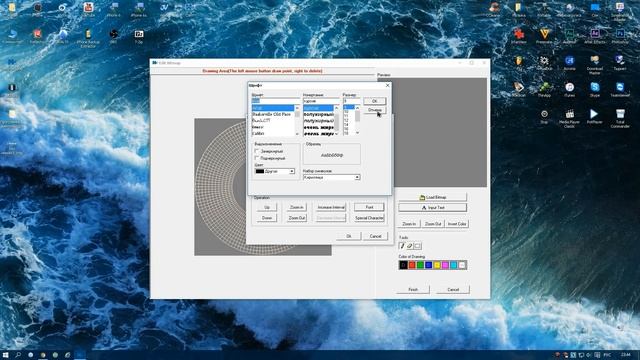640x360 pixels.
Task: Pick blue drawing color
Action: click(x=429, y=265)
